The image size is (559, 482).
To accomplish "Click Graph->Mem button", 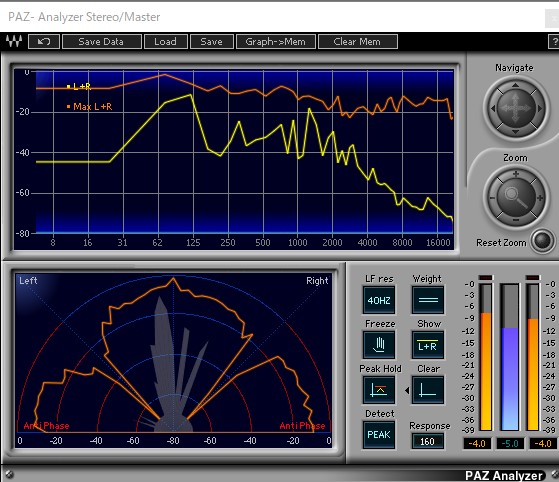I will 276,41.
